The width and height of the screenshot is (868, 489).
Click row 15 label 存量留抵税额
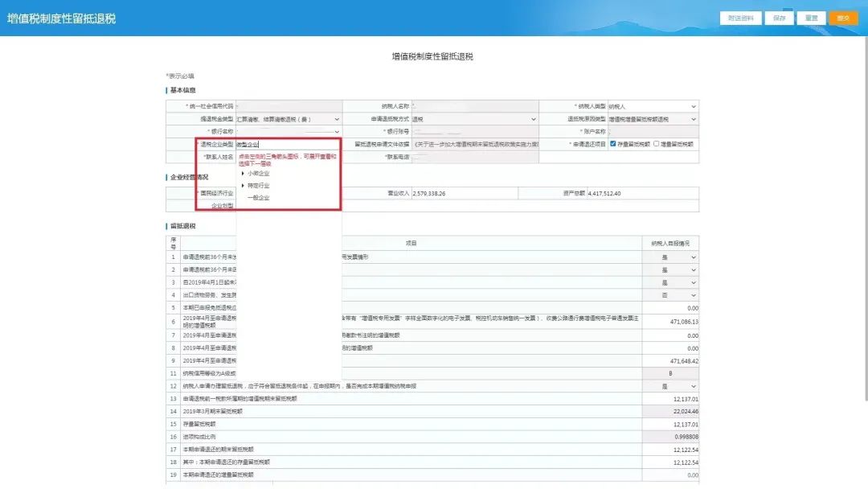(x=199, y=424)
